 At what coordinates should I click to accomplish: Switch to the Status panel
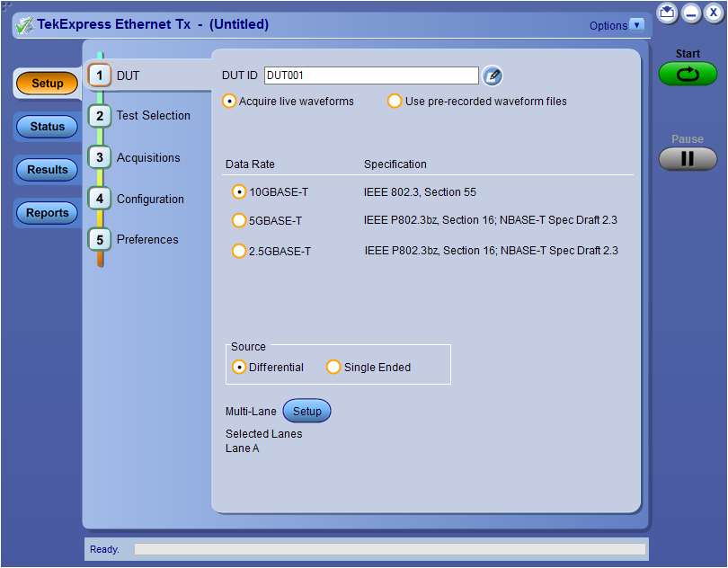[x=46, y=126]
